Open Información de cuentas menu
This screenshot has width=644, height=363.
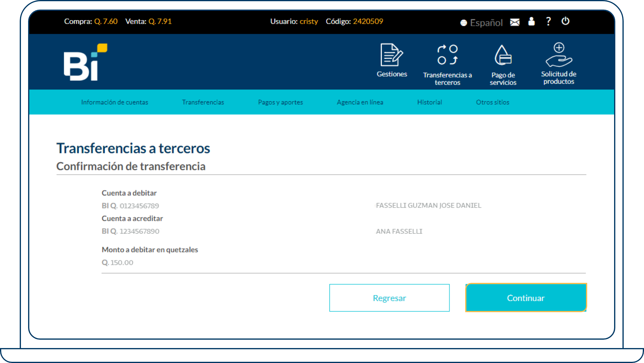coord(115,102)
